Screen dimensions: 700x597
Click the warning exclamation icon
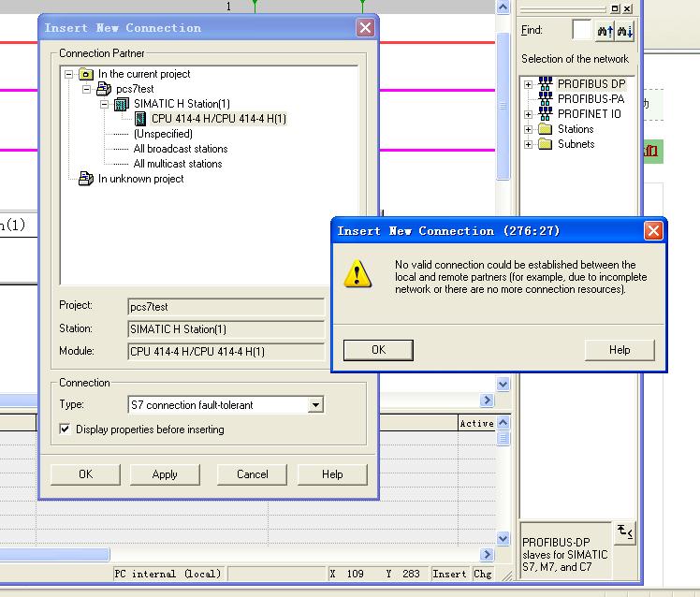pyautogui.click(x=357, y=274)
